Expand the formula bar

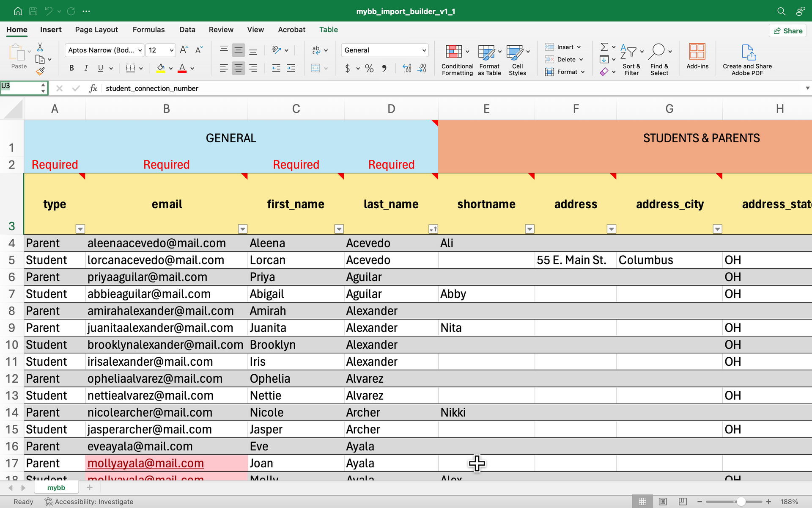(x=807, y=88)
